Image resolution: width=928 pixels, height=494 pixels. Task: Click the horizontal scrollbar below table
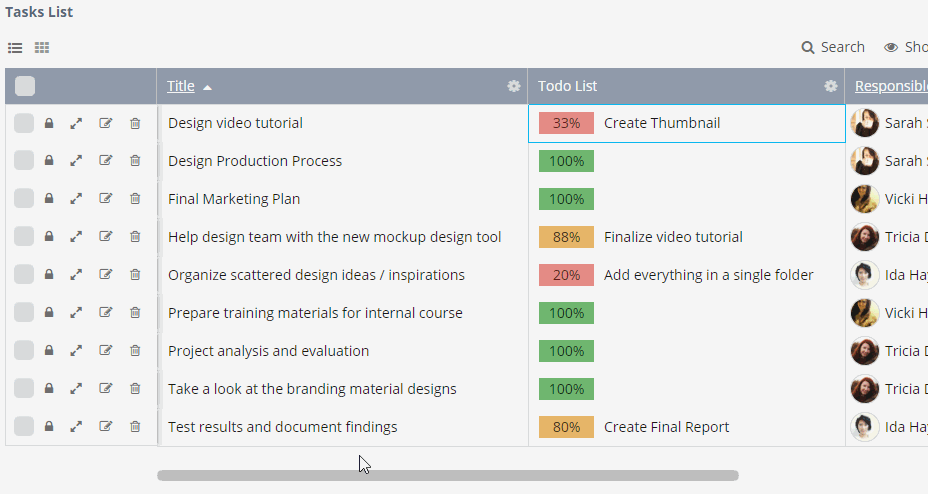[x=448, y=476]
